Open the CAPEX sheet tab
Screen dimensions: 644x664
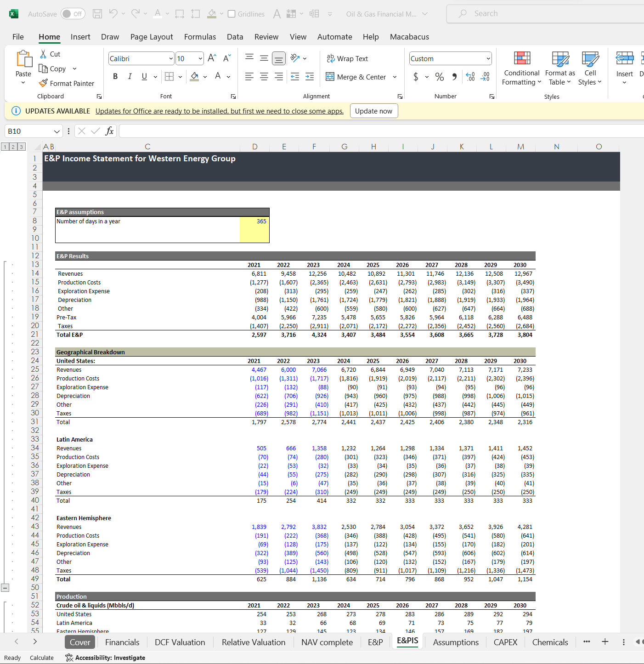[x=505, y=642]
